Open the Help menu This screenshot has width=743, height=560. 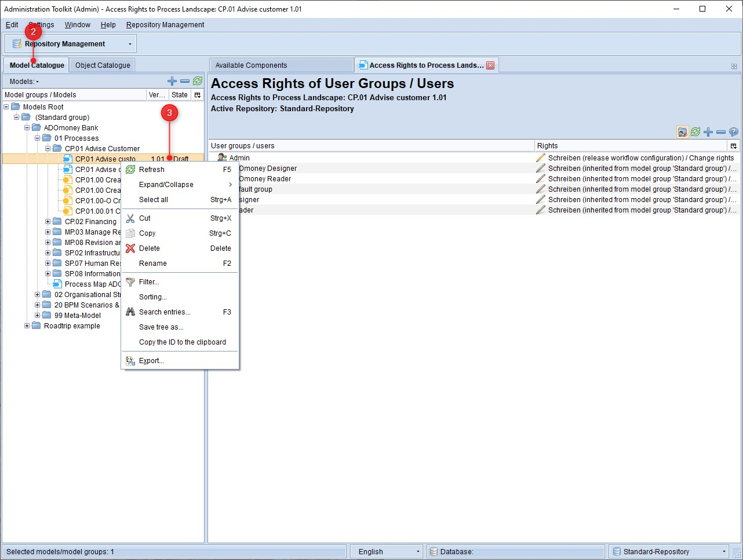108,25
